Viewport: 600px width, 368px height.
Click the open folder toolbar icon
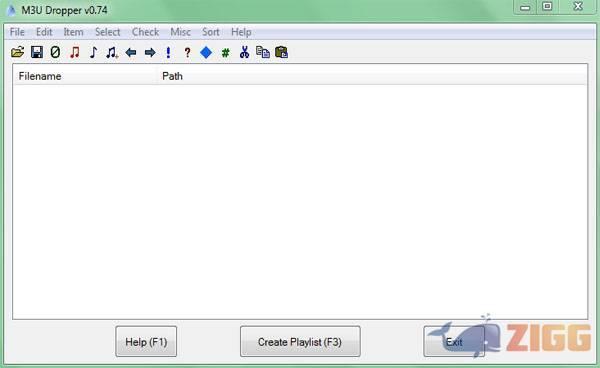tap(18, 52)
